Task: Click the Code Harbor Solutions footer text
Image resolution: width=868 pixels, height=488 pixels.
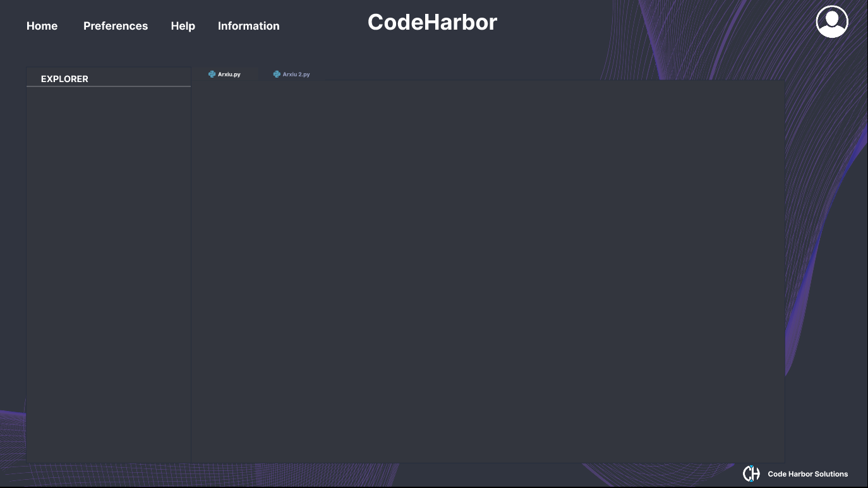Action: tap(807, 474)
